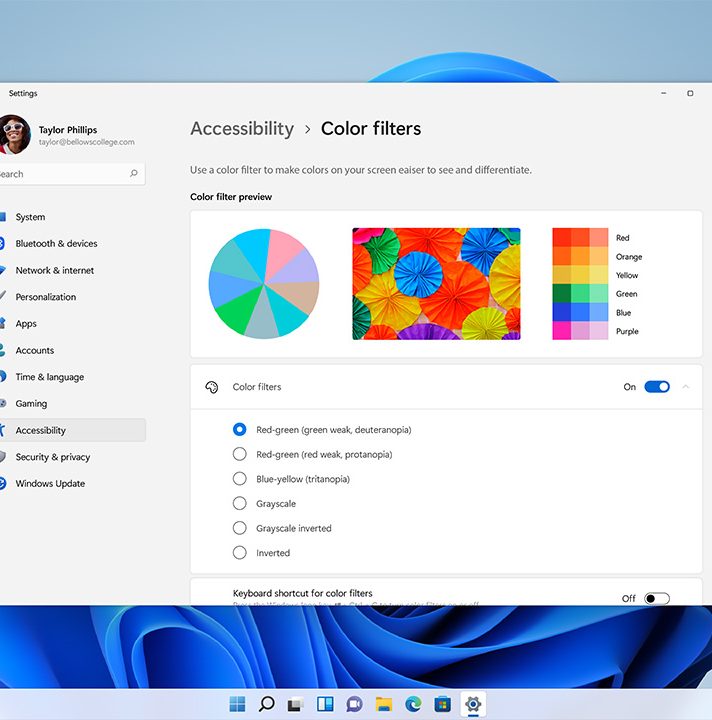Open taskbar Search magnifier
Screen dimensions: 712x720
267,703
